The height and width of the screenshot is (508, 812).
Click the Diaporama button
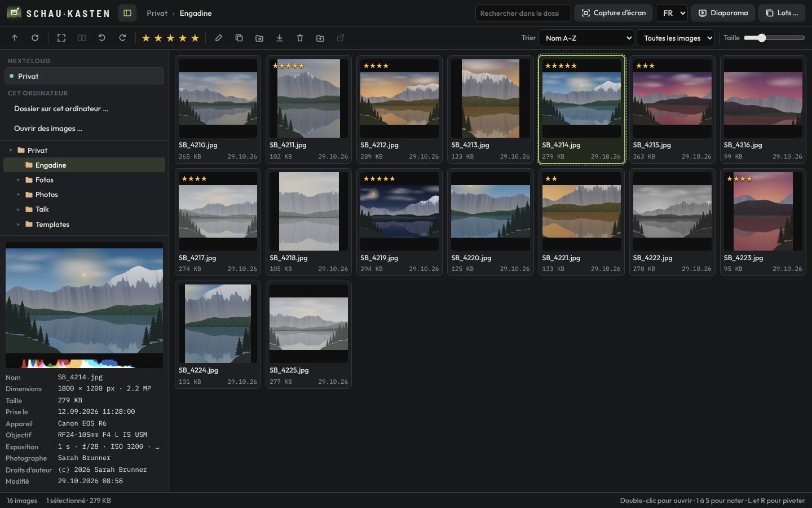coord(723,13)
